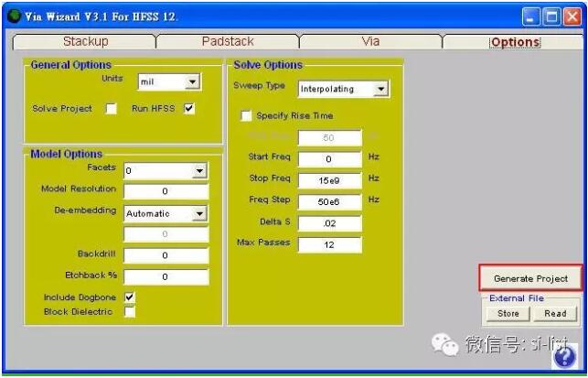The width and height of the screenshot is (588, 378).
Task: Click the Etchback % input field
Action: click(166, 277)
